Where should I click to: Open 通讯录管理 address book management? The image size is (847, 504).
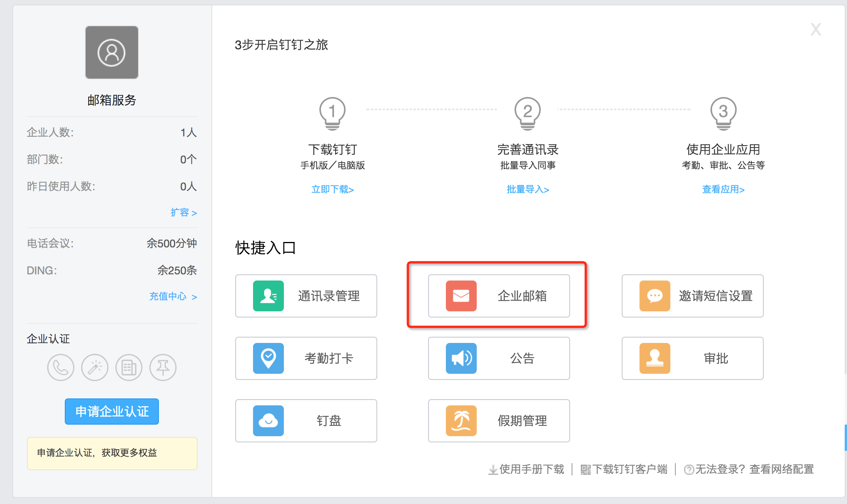[x=306, y=296]
